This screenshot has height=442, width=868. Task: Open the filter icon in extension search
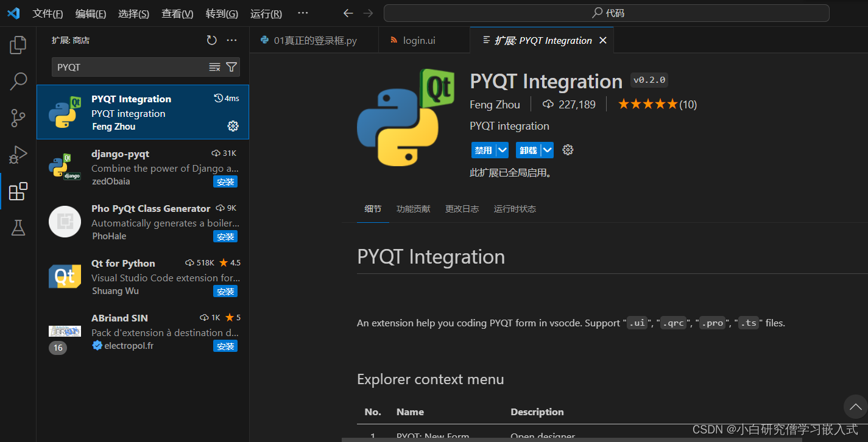231,67
